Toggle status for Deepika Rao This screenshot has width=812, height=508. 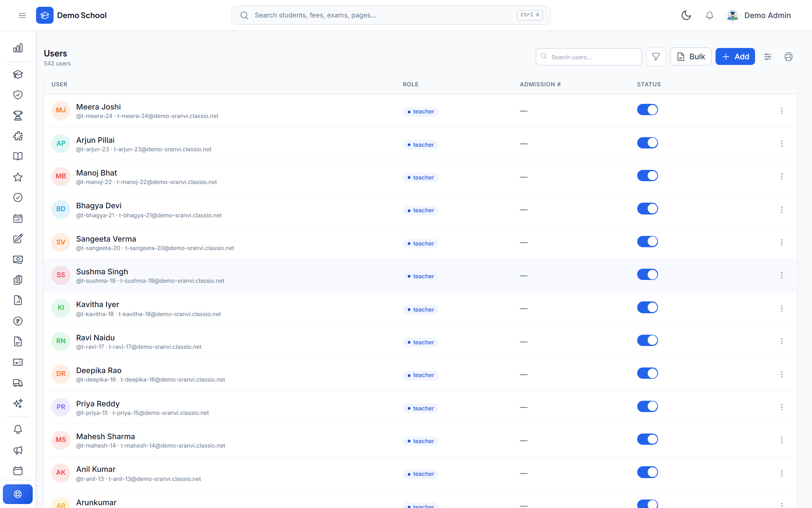tap(648, 373)
